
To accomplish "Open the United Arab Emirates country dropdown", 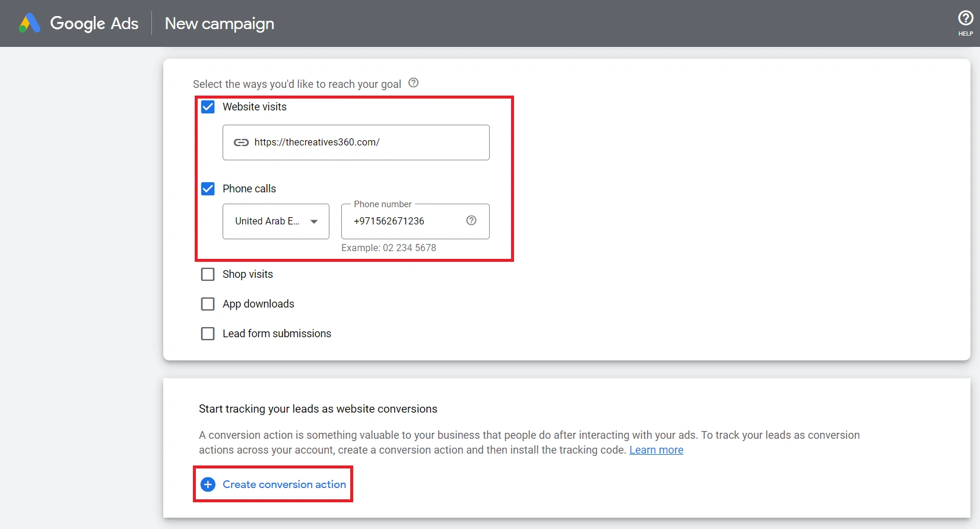I will (276, 221).
